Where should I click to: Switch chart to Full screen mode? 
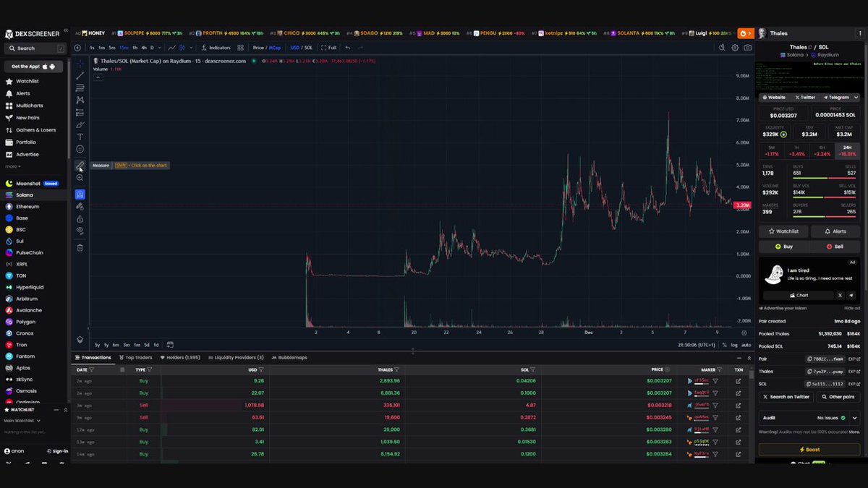[329, 48]
